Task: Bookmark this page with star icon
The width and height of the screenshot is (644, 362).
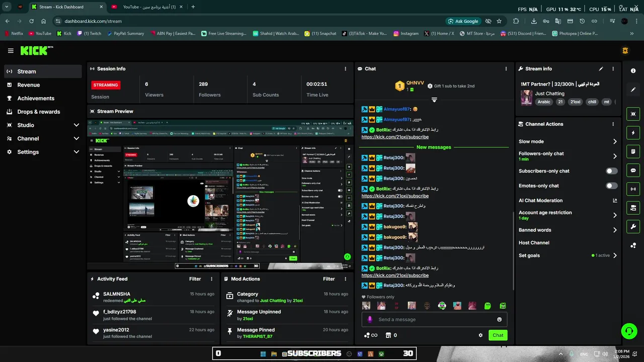Action: 499,21
